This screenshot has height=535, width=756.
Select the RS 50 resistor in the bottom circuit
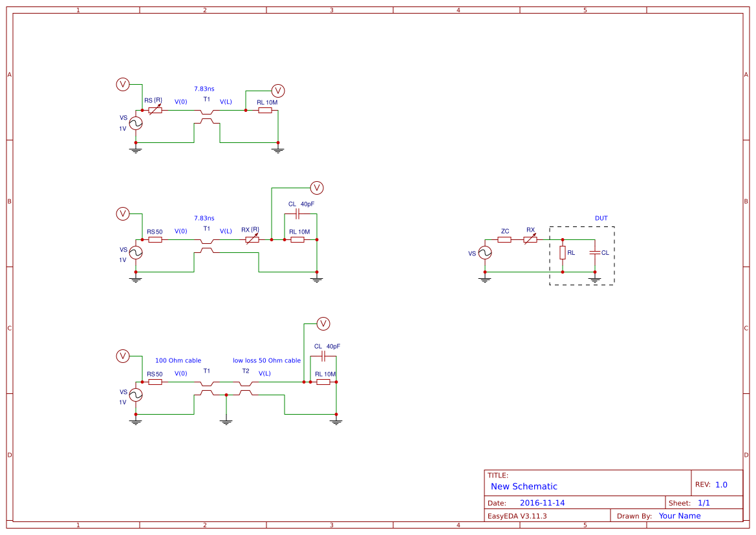click(x=155, y=382)
